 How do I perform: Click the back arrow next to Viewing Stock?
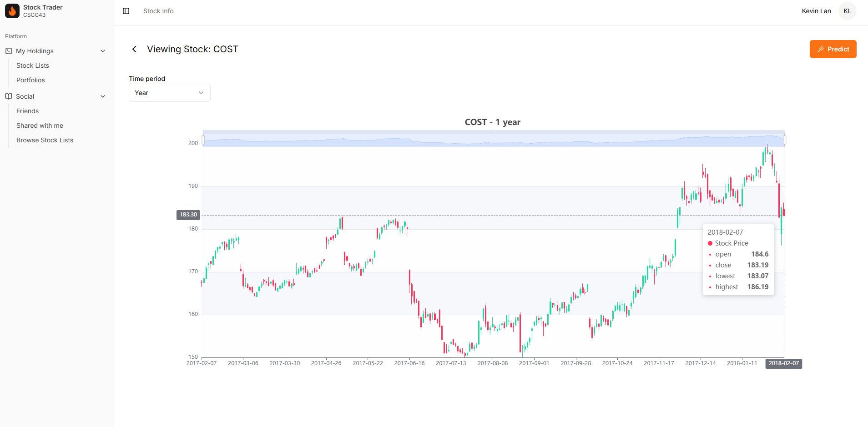coord(134,49)
